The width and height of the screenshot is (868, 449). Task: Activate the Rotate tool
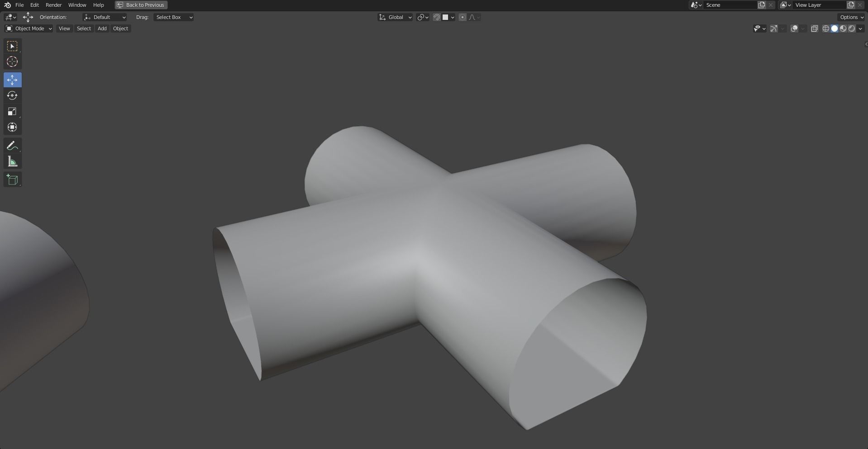click(x=12, y=96)
